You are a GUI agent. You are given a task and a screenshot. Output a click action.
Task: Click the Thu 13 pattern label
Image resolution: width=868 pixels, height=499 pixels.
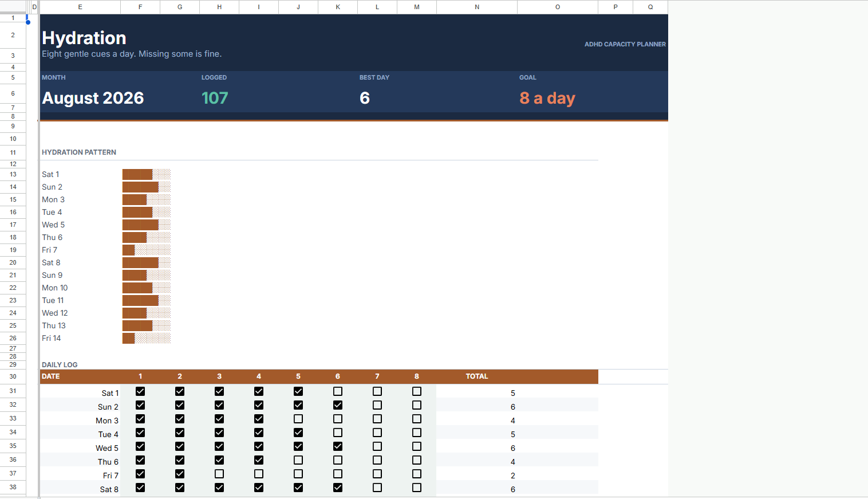[54, 325]
